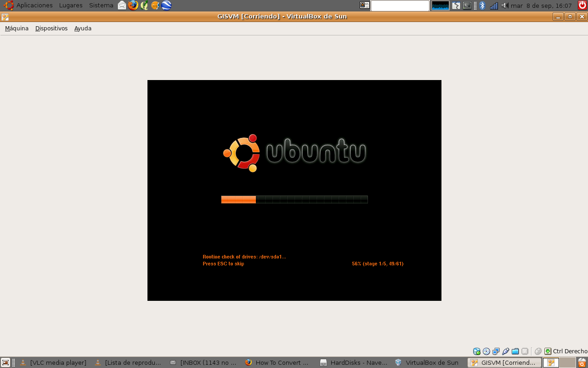588x368 pixels.
Task: Click the VirtualBox network adapter indicator
Action: click(496, 351)
